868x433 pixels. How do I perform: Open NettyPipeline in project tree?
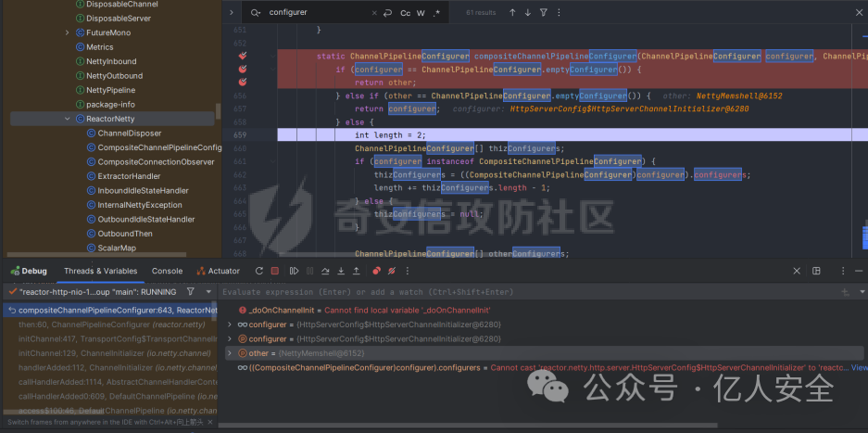pos(110,90)
